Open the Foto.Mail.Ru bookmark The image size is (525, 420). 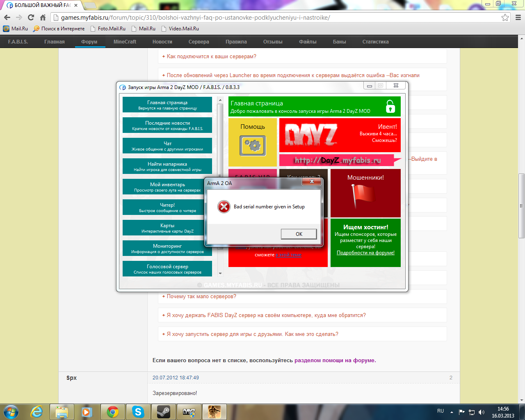pos(108,29)
